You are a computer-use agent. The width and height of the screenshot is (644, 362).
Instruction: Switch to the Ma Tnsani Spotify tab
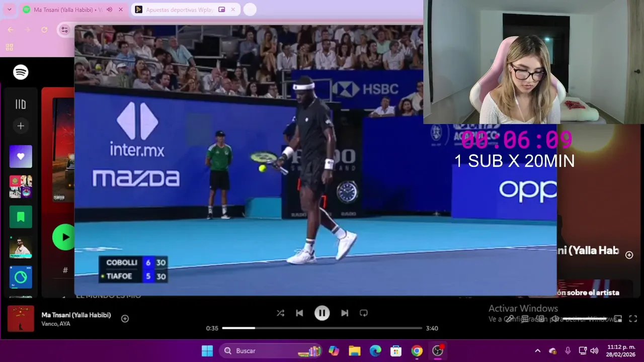(x=68, y=10)
